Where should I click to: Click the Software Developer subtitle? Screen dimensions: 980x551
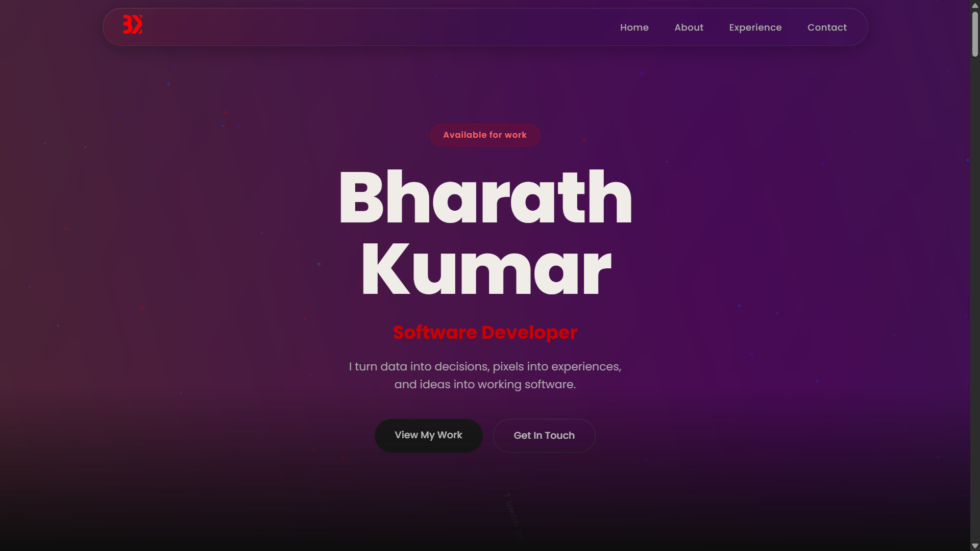point(485,333)
